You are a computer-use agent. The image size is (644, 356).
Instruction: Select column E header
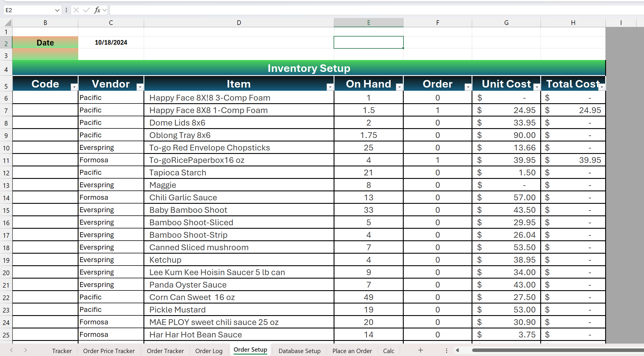click(369, 23)
